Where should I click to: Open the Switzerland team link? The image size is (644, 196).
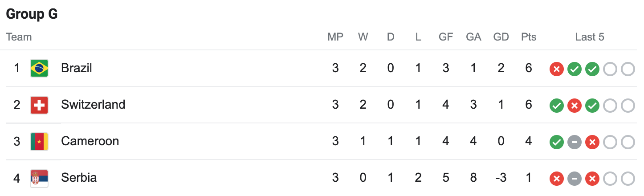pos(93,105)
